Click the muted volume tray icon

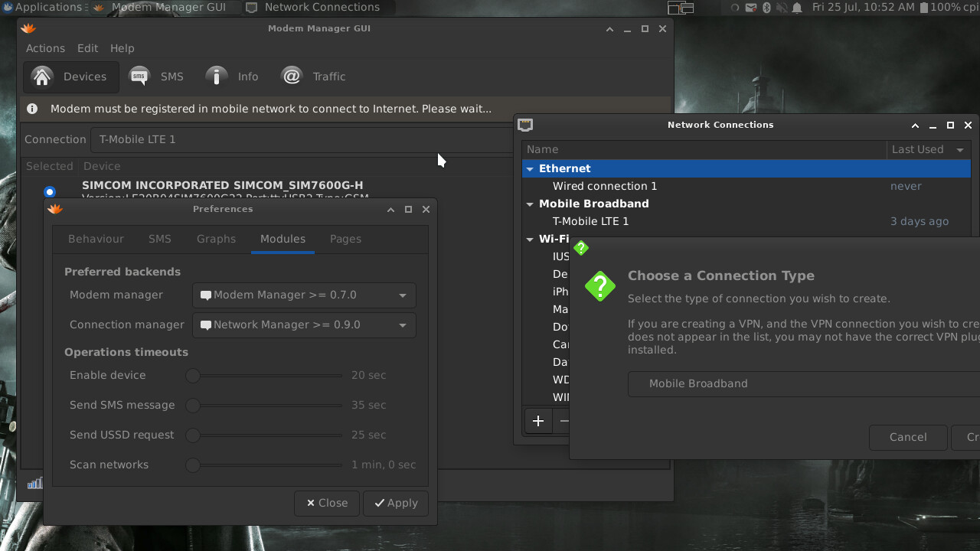click(781, 7)
